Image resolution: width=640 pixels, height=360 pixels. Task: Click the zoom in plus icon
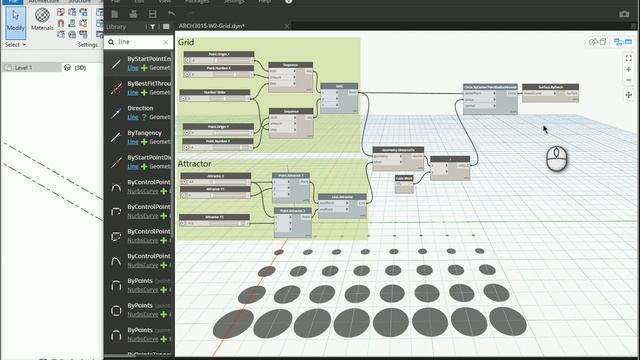click(629, 69)
